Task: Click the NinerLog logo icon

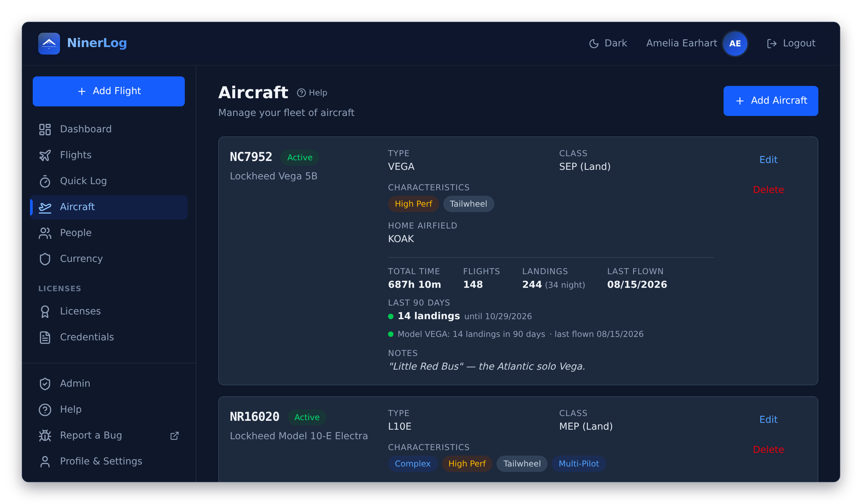Action: point(49,43)
